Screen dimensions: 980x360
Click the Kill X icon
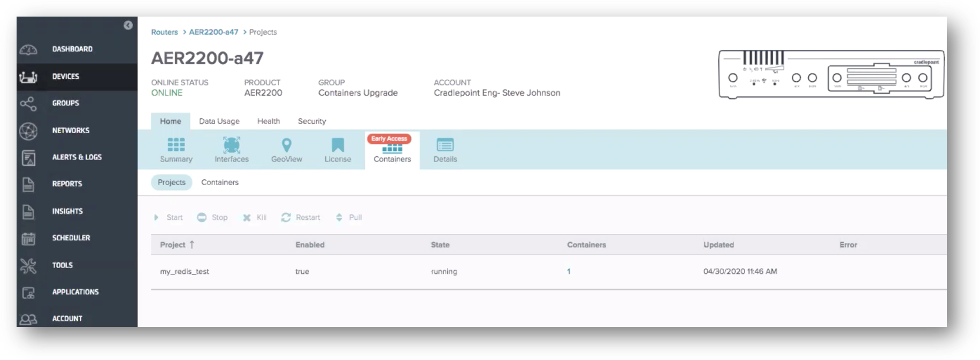click(x=247, y=218)
